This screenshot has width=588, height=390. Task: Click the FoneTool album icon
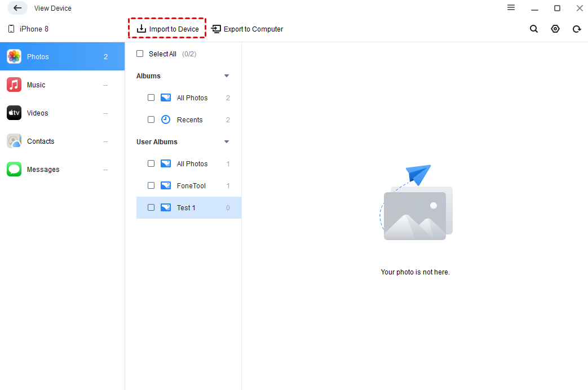(x=166, y=185)
